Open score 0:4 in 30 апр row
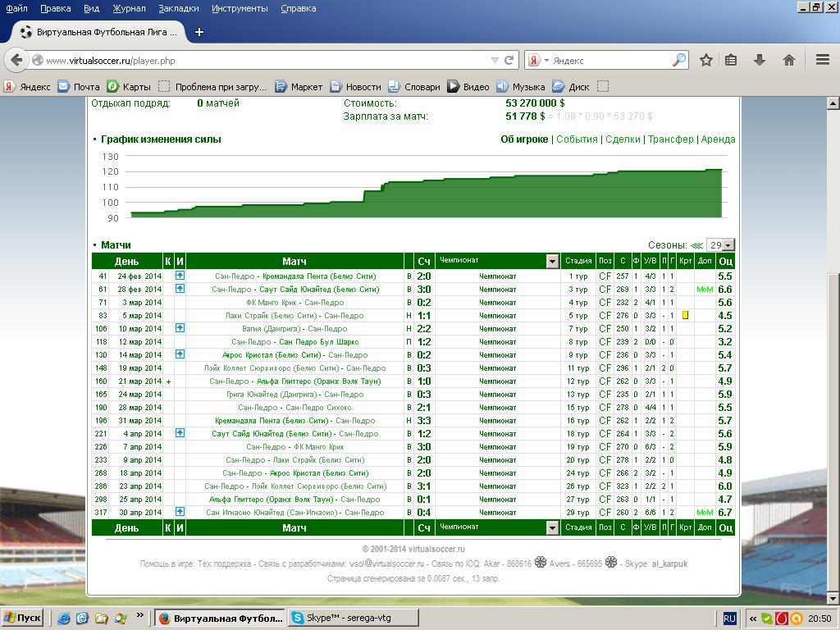Viewport: 840px width, 630px height. pos(424,512)
